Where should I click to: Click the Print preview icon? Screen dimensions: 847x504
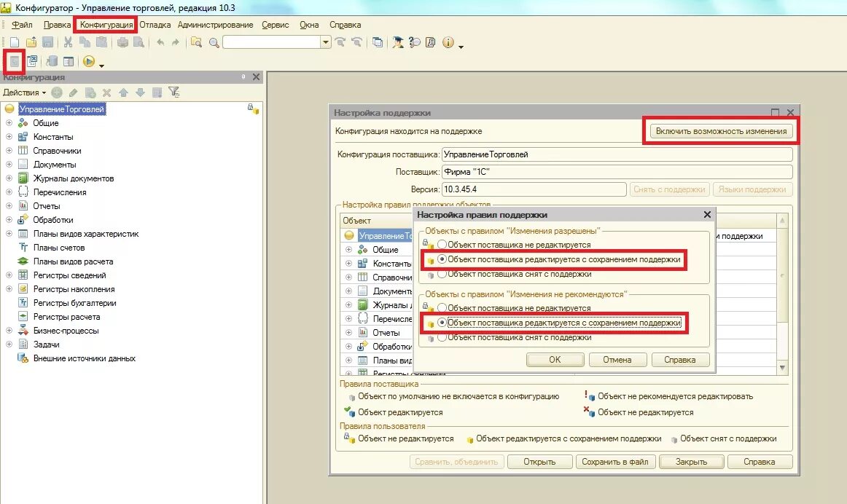click(x=138, y=42)
